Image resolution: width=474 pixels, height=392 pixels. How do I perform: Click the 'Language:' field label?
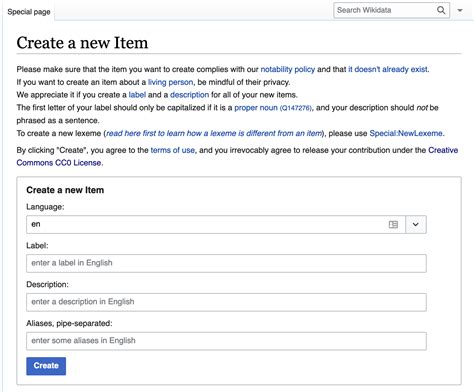pyautogui.click(x=45, y=207)
